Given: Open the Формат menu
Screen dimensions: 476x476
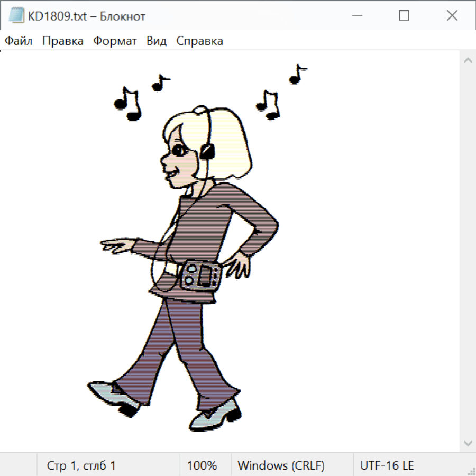Looking at the screenshot, I should (x=115, y=41).
